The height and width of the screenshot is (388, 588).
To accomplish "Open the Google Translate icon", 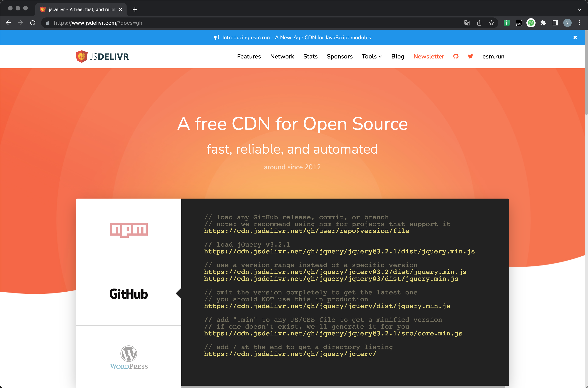I will coord(467,23).
